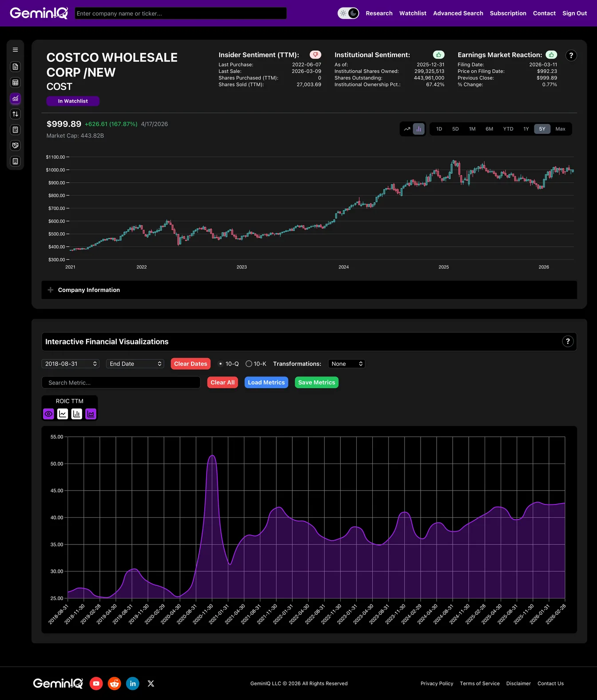597x700 pixels.
Task: Click the Clear All button
Action: pyautogui.click(x=223, y=382)
